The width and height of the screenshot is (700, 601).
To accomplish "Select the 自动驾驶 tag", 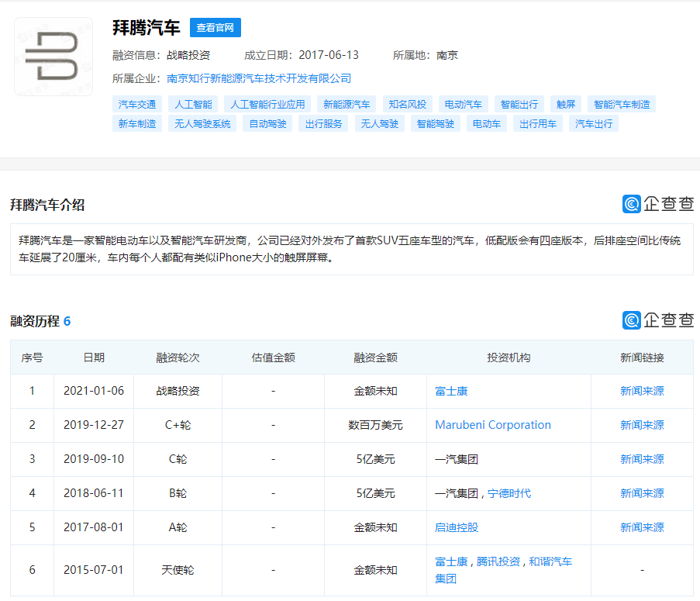I will pos(267,123).
